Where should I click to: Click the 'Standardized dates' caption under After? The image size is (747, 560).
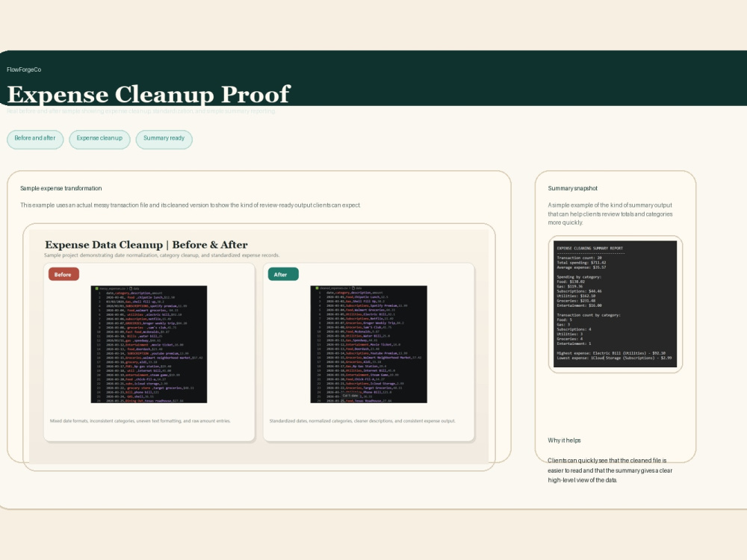pyautogui.click(x=362, y=421)
